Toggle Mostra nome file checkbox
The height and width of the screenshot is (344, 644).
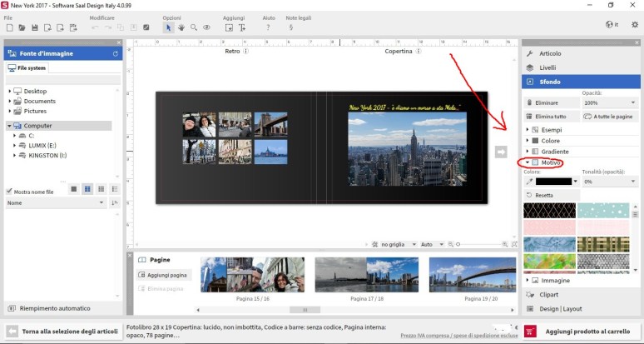coord(10,191)
